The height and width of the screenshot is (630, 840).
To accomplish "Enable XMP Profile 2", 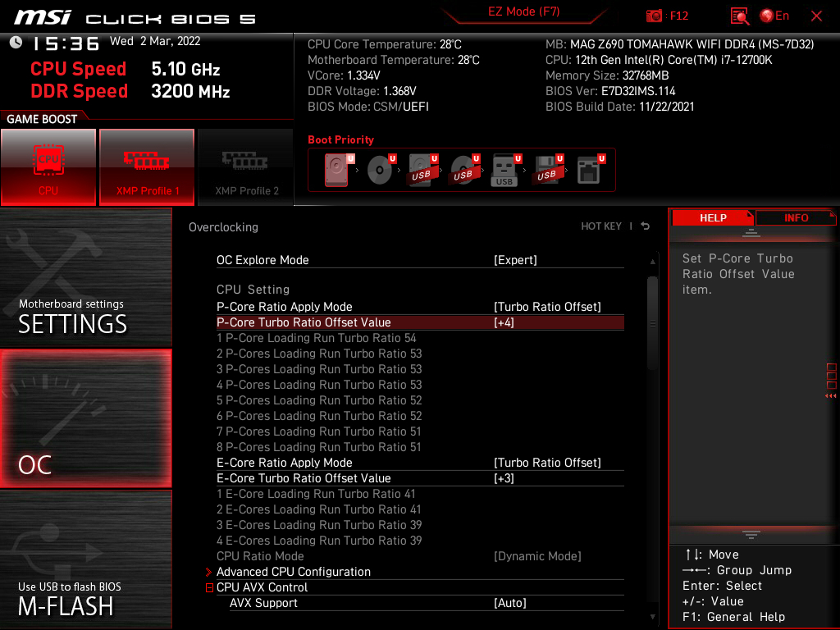I will point(246,167).
